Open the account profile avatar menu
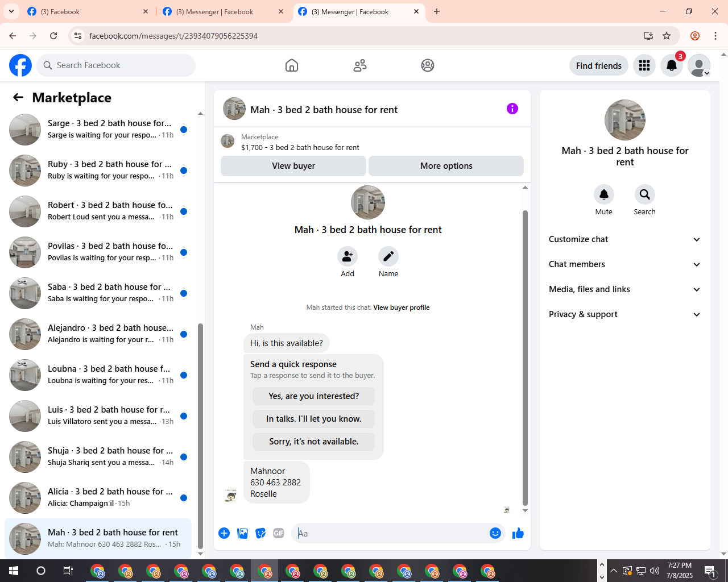This screenshot has height=582, width=728. click(699, 65)
